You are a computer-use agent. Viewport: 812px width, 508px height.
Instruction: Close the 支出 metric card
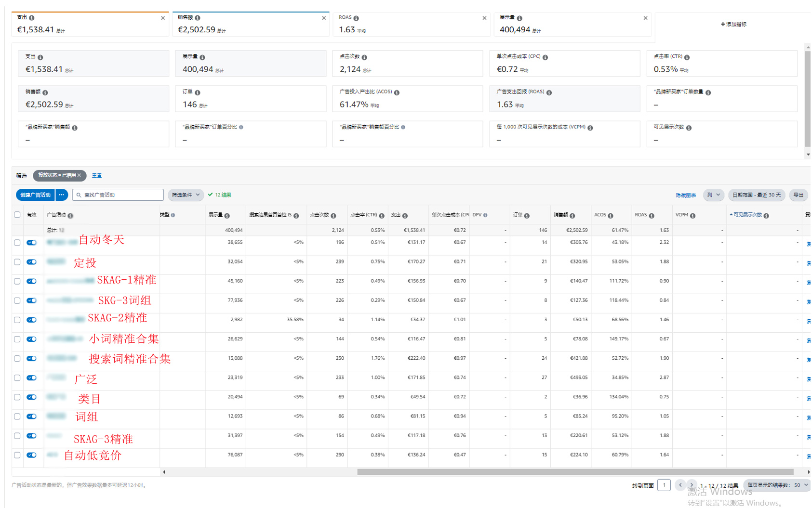[163, 18]
